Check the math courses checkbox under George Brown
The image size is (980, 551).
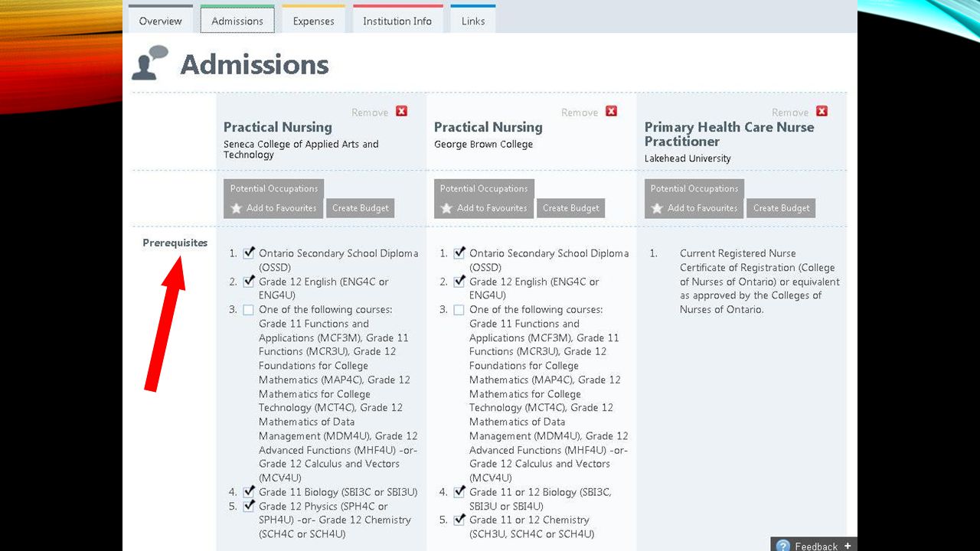click(x=459, y=310)
